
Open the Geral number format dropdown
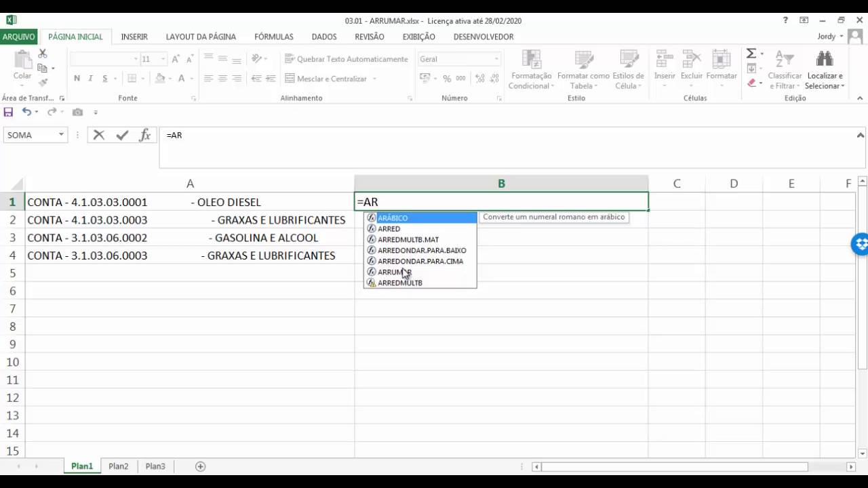pyautogui.click(x=496, y=59)
